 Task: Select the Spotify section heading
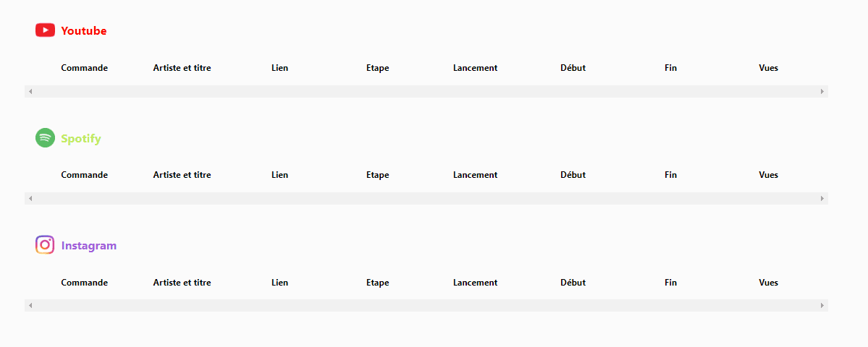[81, 139]
